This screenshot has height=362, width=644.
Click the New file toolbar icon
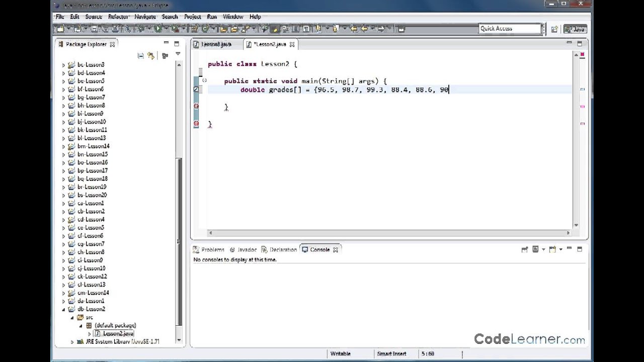click(60, 29)
